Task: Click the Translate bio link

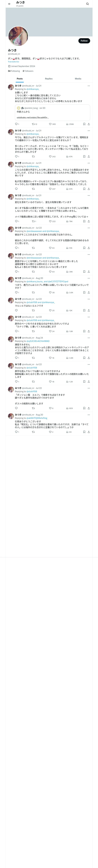Action: tap(14, 62)
